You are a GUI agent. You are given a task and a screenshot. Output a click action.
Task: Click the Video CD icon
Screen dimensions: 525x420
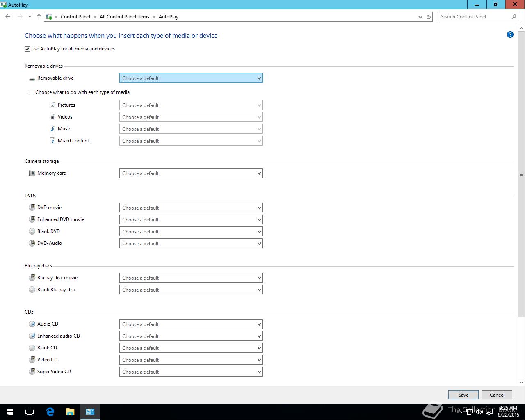click(x=32, y=360)
